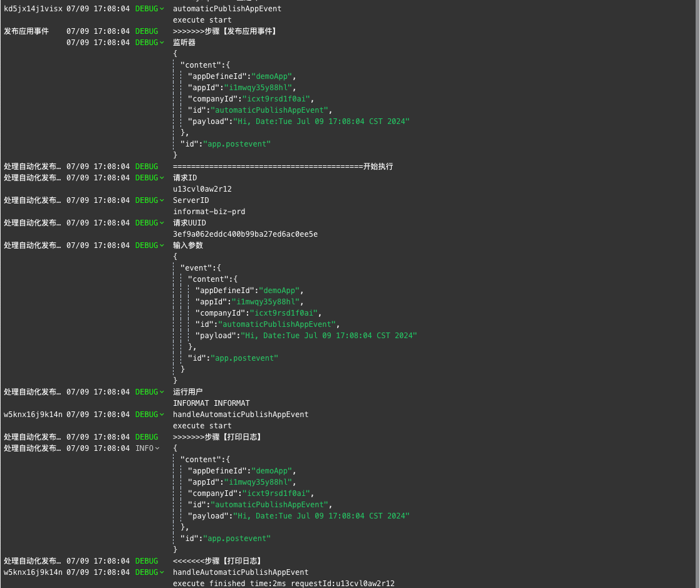Toggle the DEBUG chevron beside 运行用户

162,392
